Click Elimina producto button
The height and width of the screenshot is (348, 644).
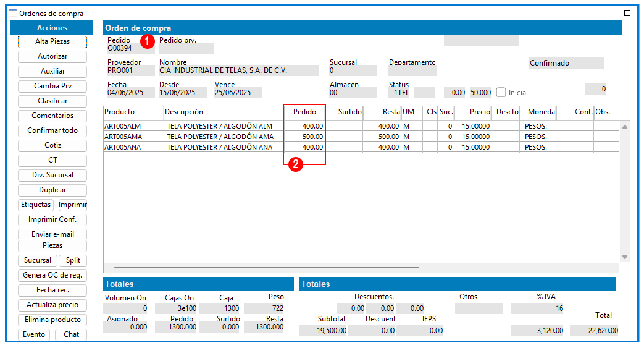tap(52, 320)
